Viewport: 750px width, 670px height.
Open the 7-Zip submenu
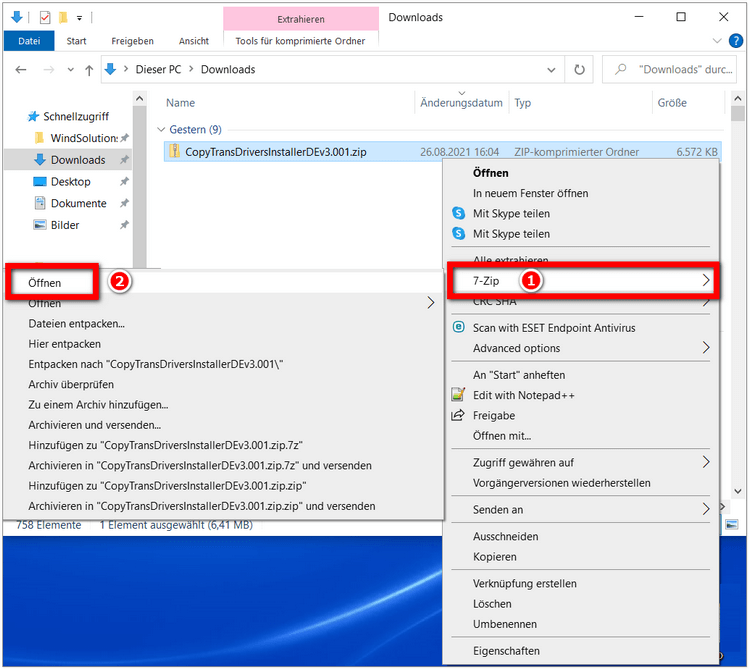click(x=581, y=281)
